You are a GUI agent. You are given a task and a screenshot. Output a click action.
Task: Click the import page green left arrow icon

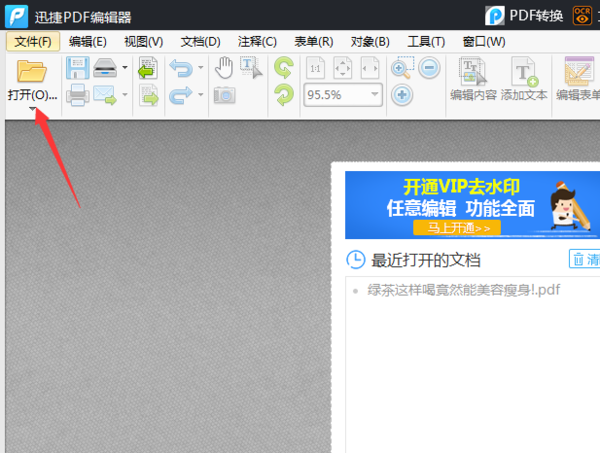click(148, 68)
